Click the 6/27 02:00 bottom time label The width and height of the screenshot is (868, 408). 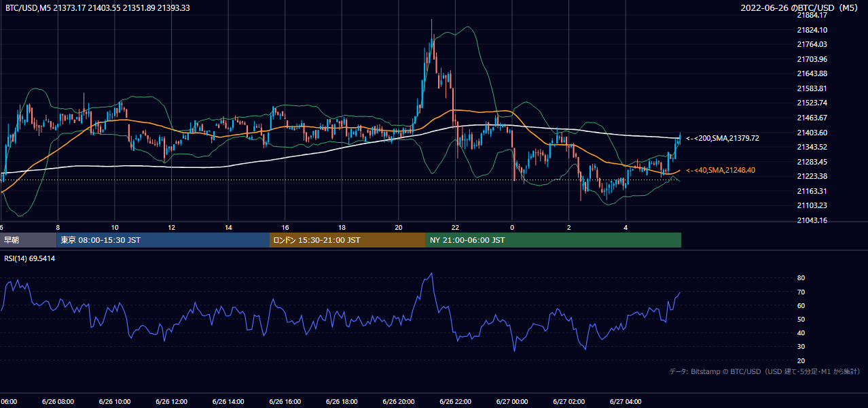tap(569, 402)
